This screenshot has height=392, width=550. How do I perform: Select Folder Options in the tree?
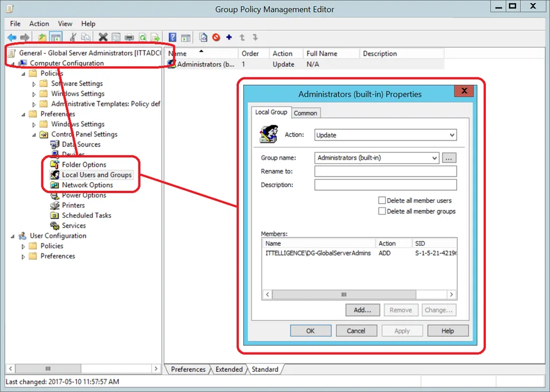click(84, 164)
